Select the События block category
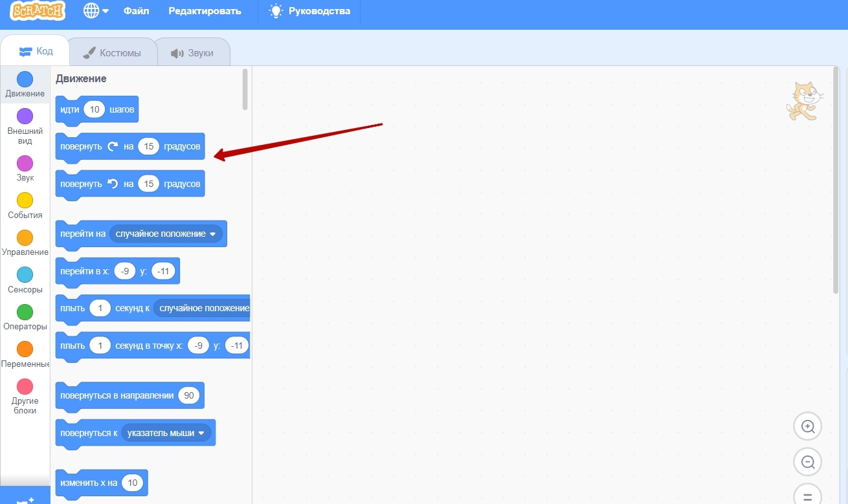The width and height of the screenshot is (848, 504). [25, 206]
